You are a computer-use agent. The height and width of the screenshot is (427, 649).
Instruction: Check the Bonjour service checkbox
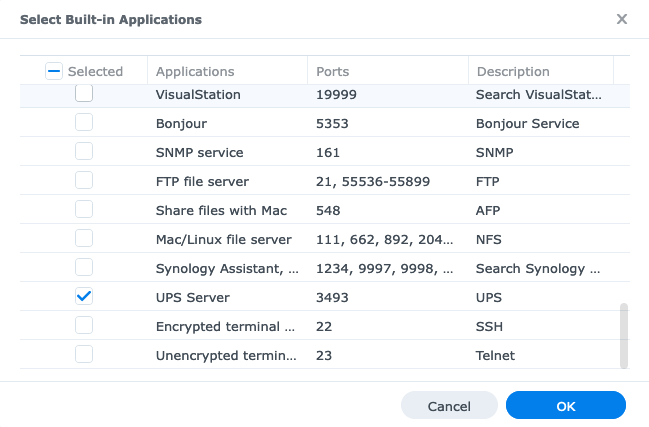[84, 123]
